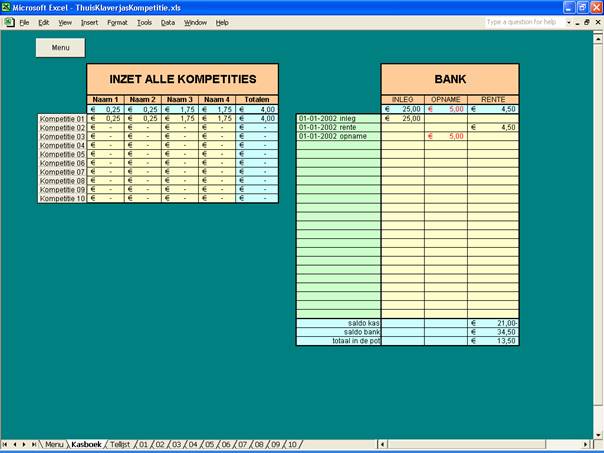The image size is (604, 453).
Task: Select the OPNAME column header
Action: click(446, 100)
